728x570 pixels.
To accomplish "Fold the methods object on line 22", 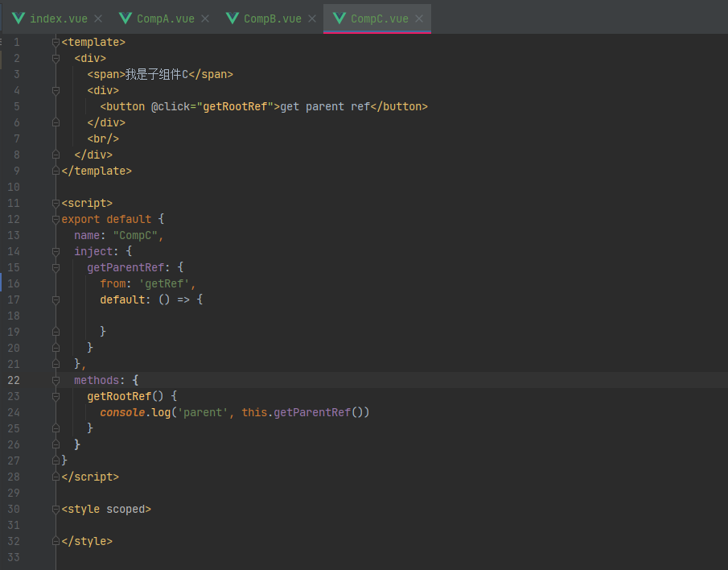I will tap(56, 381).
